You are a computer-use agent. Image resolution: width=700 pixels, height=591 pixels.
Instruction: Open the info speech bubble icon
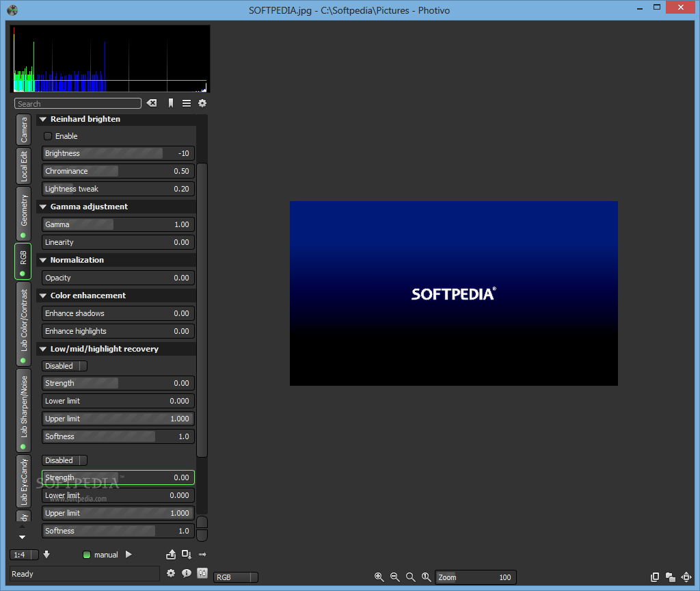[x=187, y=573]
